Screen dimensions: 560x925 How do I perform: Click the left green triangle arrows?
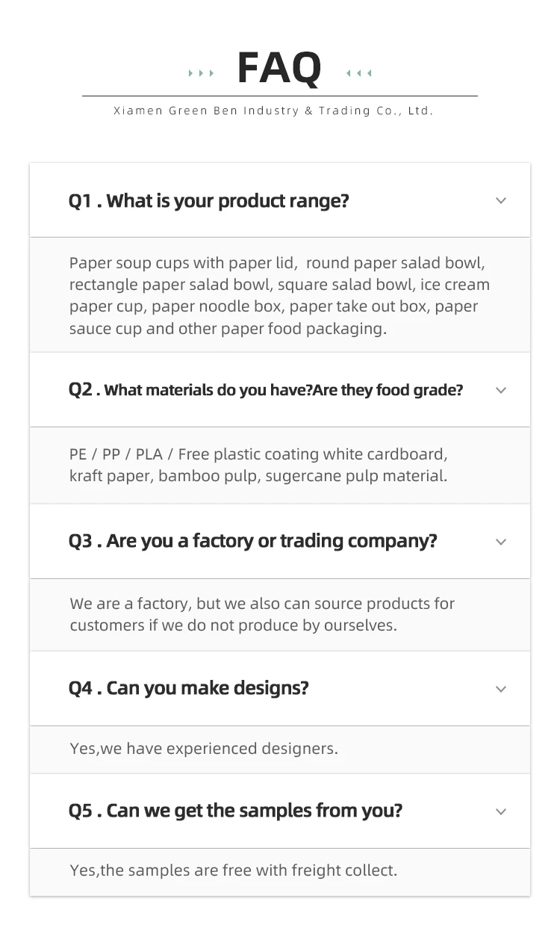pyautogui.click(x=202, y=73)
